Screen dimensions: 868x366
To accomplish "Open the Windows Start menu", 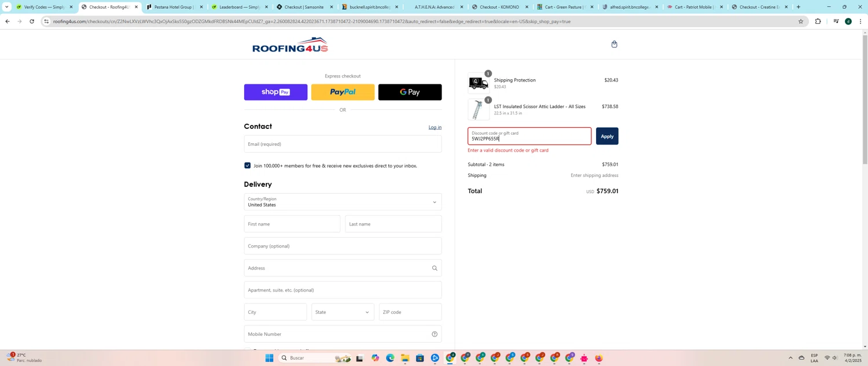I will [x=269, y=358].
